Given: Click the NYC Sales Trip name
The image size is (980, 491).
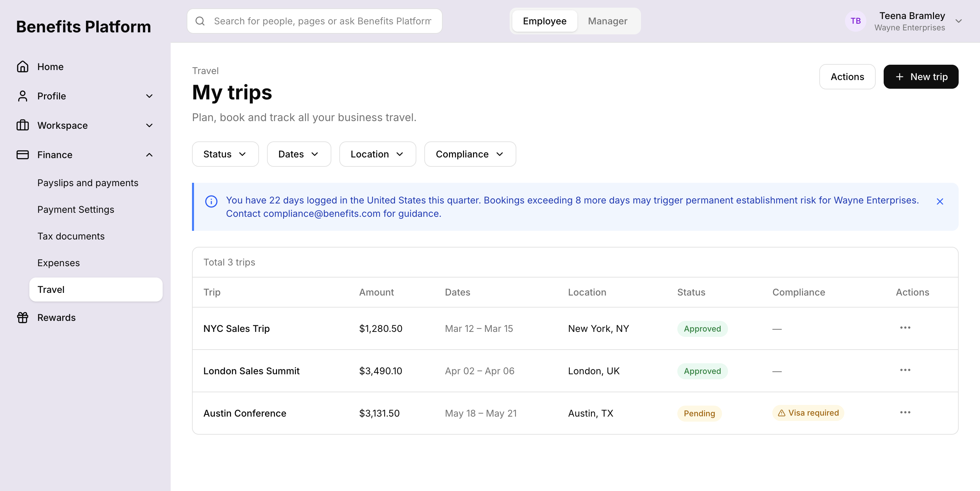Looking at the screenshot, I should click(236, 329).
